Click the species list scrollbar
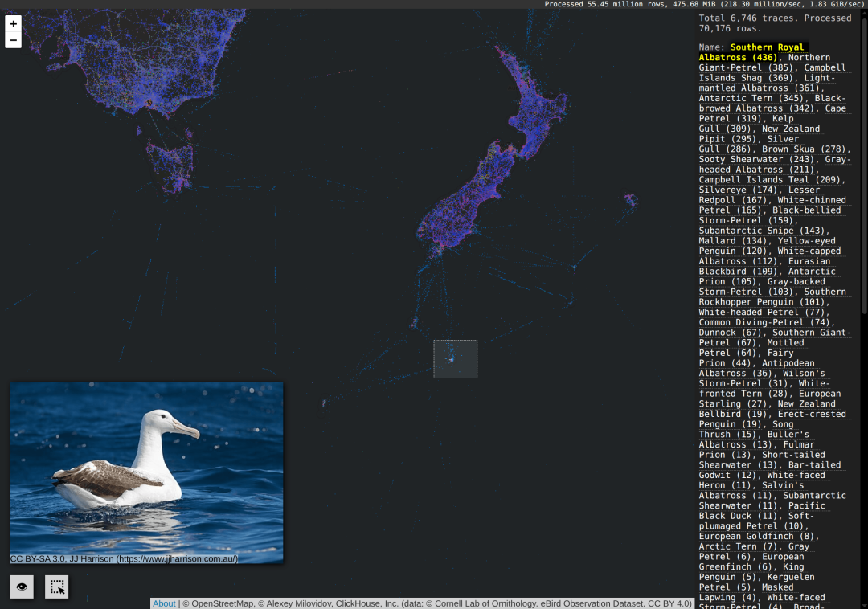This screenshot has height=609, width=868. pos(864,161)
